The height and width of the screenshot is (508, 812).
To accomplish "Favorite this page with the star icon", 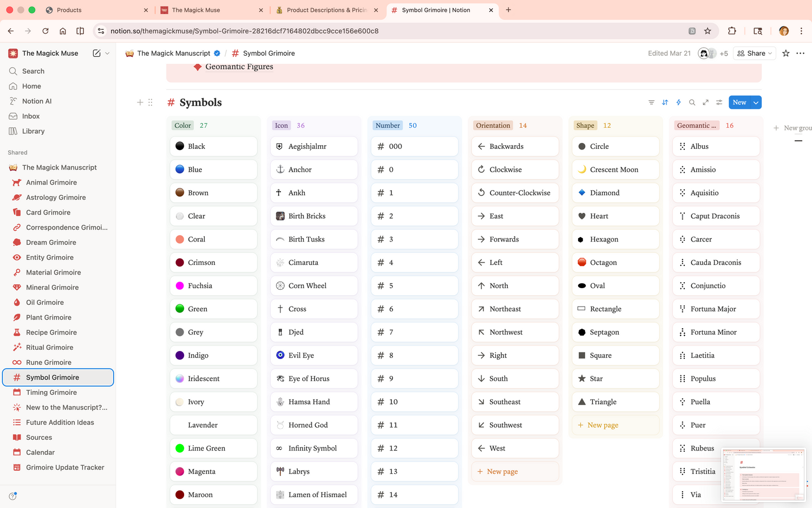I will click(786, 53).
